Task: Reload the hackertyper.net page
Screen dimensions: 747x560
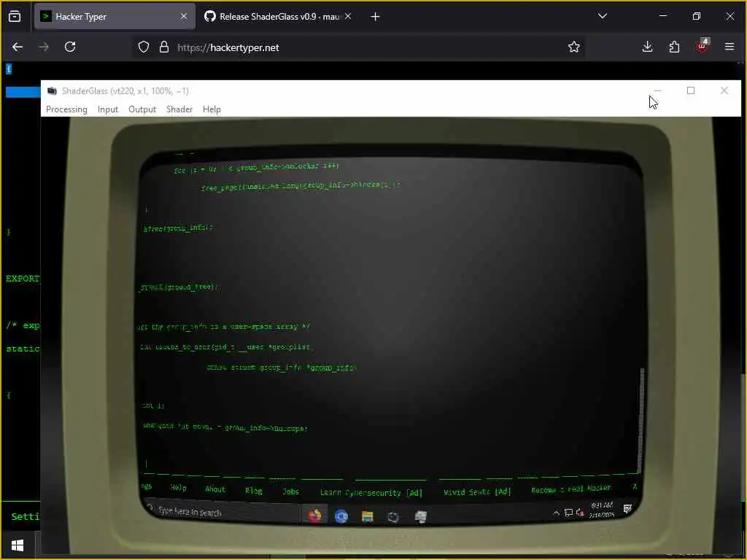Action: coord(70,47)
